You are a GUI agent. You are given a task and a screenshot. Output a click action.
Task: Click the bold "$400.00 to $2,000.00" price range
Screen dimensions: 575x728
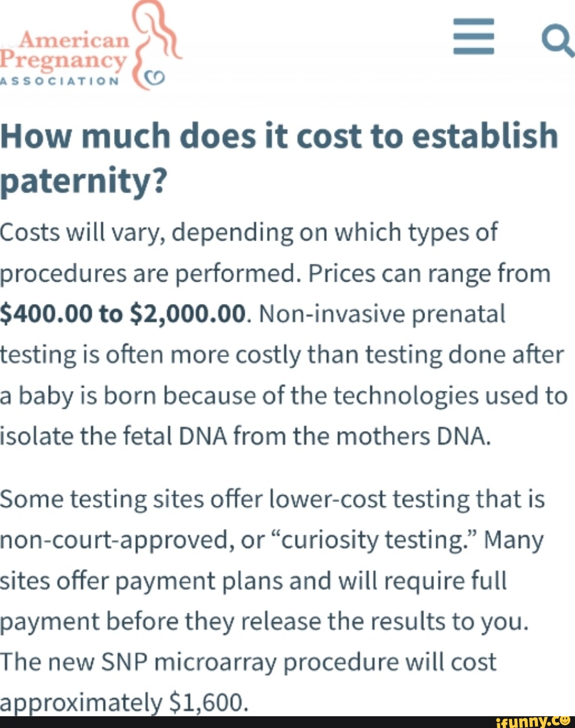pyautogui.click(x=122, y=315)
